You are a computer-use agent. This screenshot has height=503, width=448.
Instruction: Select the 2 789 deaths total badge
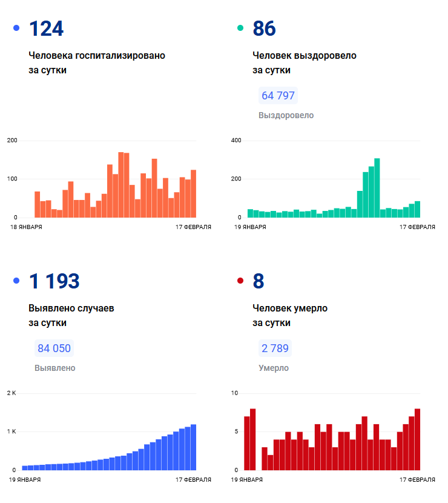click(275, 348)
